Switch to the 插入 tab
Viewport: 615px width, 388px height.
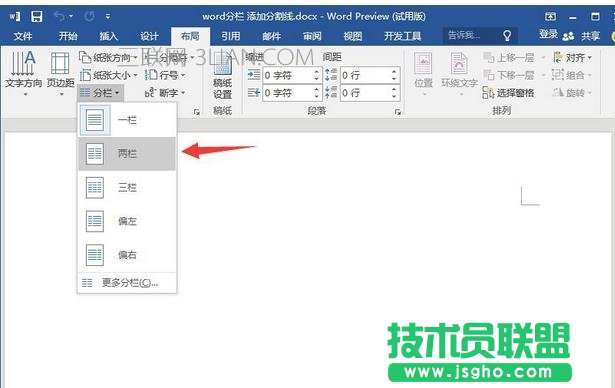109,36
